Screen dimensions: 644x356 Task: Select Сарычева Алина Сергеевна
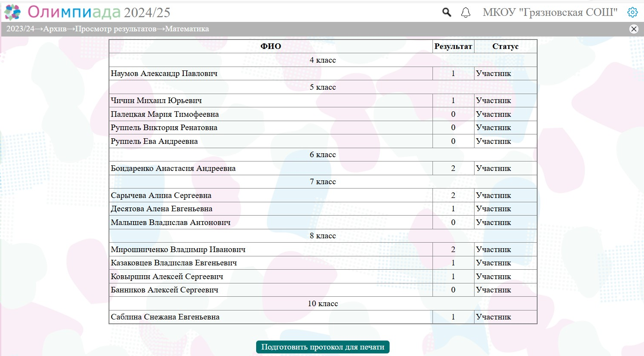click(161, 195)
